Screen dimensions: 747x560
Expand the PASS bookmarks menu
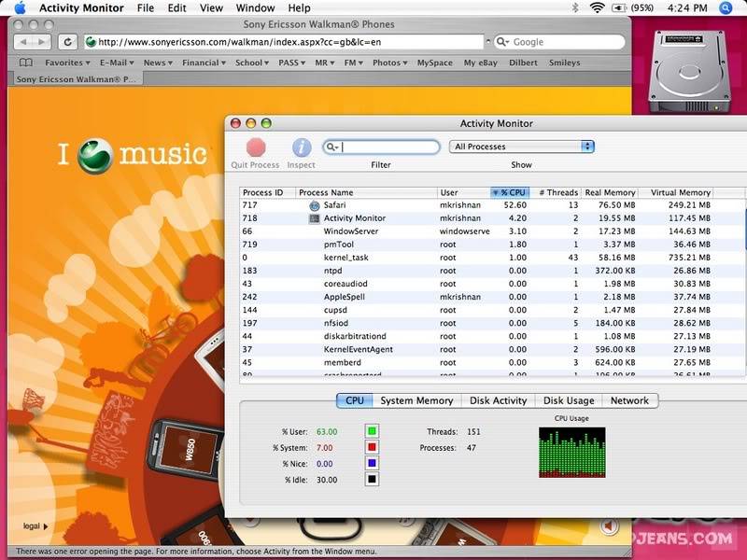(291, 63)
